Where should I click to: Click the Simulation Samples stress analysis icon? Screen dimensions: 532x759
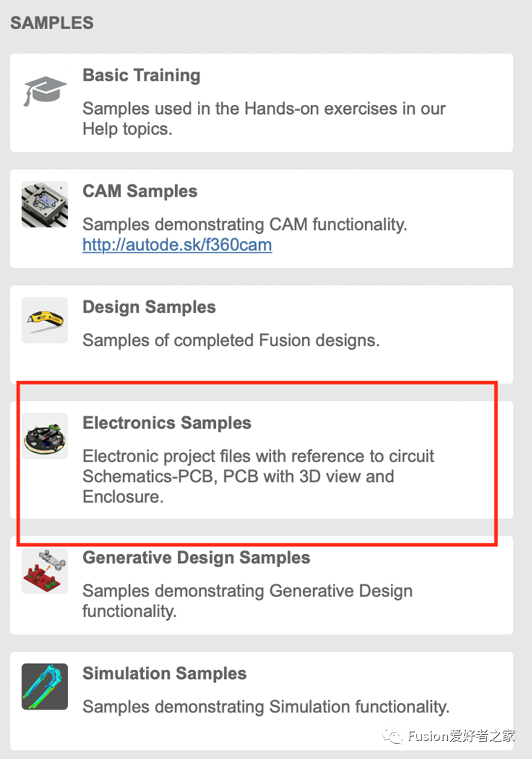point(45,686)
